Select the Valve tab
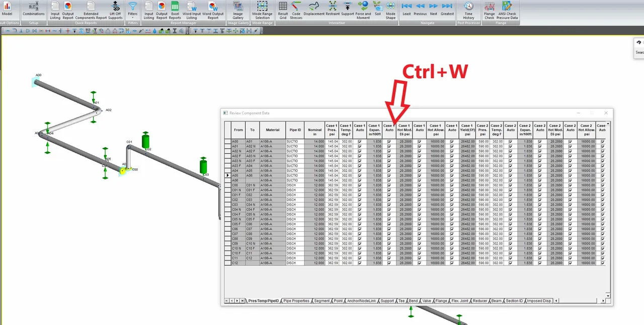Viewport: 644px width, 325px height. pos(427,301)
